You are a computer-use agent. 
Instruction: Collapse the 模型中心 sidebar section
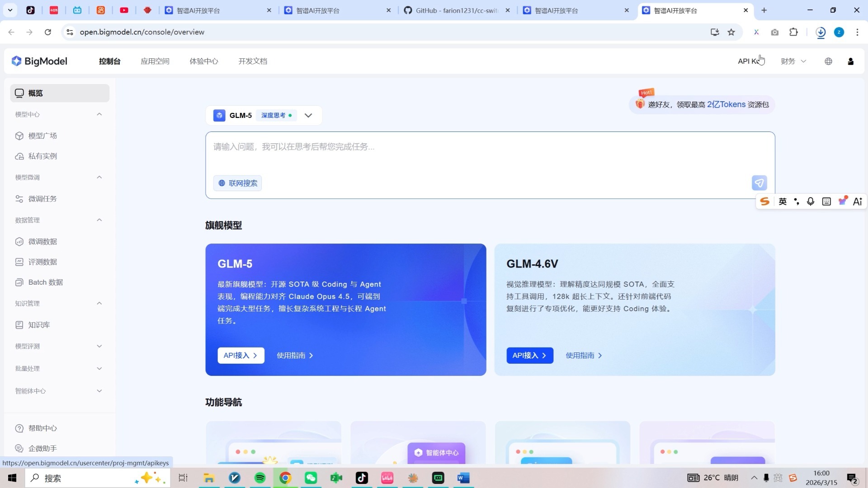coord(99,114)
